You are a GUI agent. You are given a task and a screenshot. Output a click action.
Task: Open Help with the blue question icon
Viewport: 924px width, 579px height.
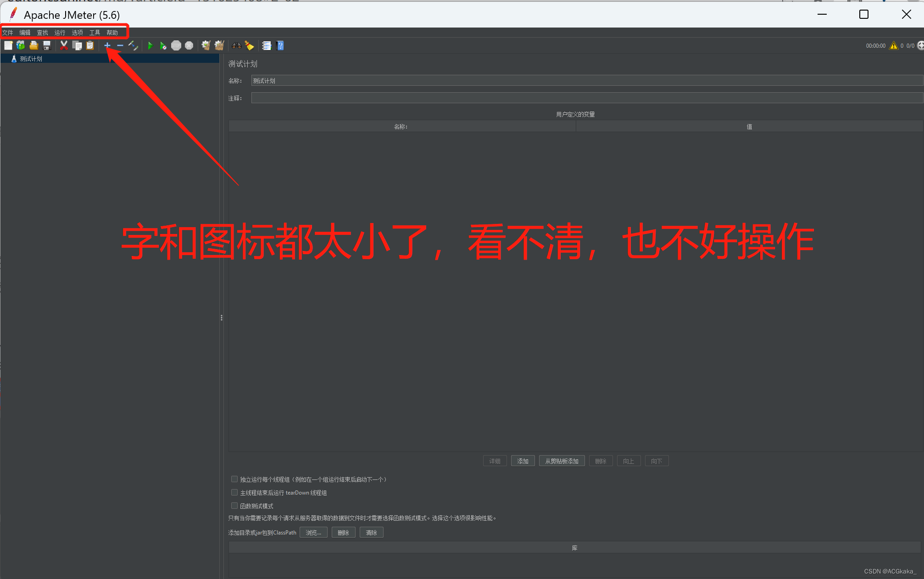coord(280,45)
